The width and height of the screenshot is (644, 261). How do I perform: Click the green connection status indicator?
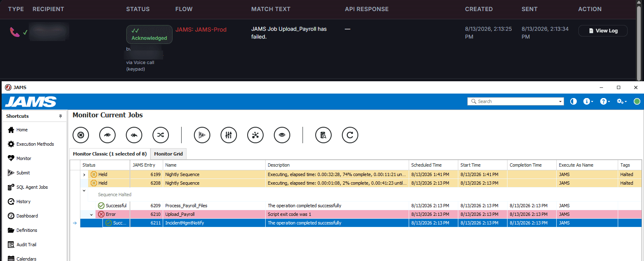[x=637, y=101]
